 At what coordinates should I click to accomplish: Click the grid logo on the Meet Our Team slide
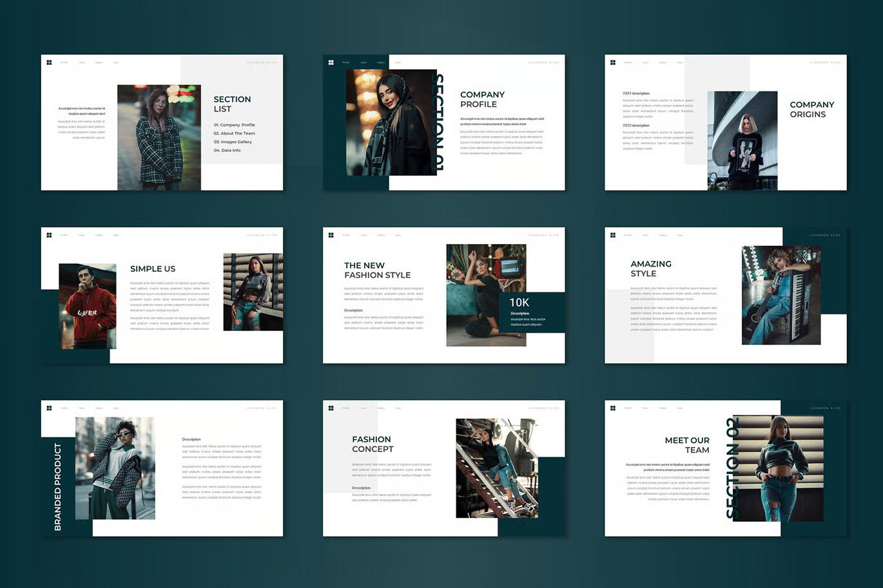[612, 408]
